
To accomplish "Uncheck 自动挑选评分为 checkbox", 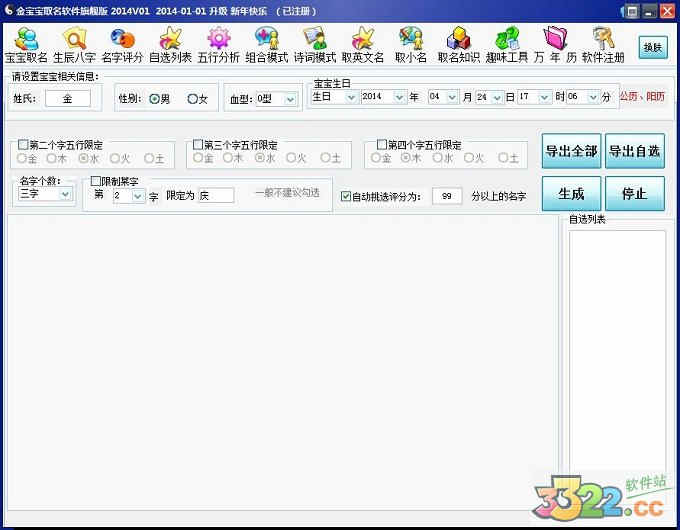I will pos(346,196).
